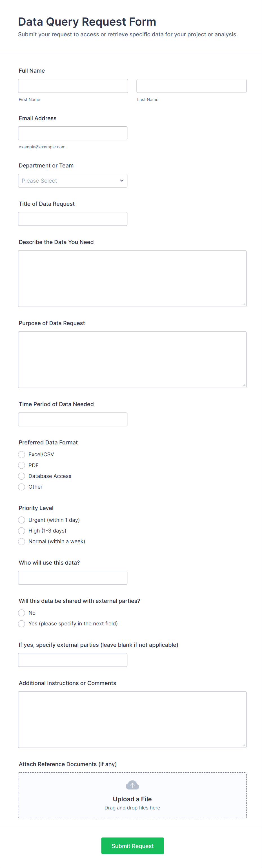Focus the Time Period of Data Needed field
Image resolution: width=262 pixels, height=868 pixels.
click(72, 420)
